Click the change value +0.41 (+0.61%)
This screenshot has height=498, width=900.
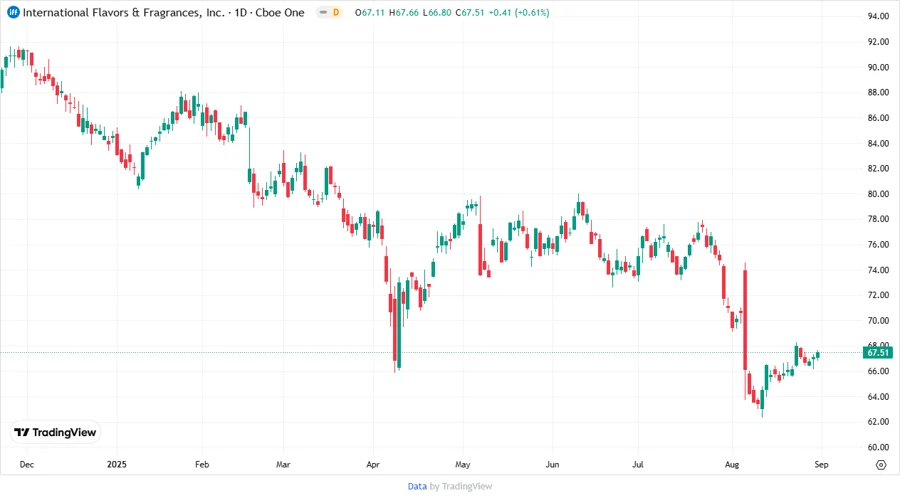519,12
